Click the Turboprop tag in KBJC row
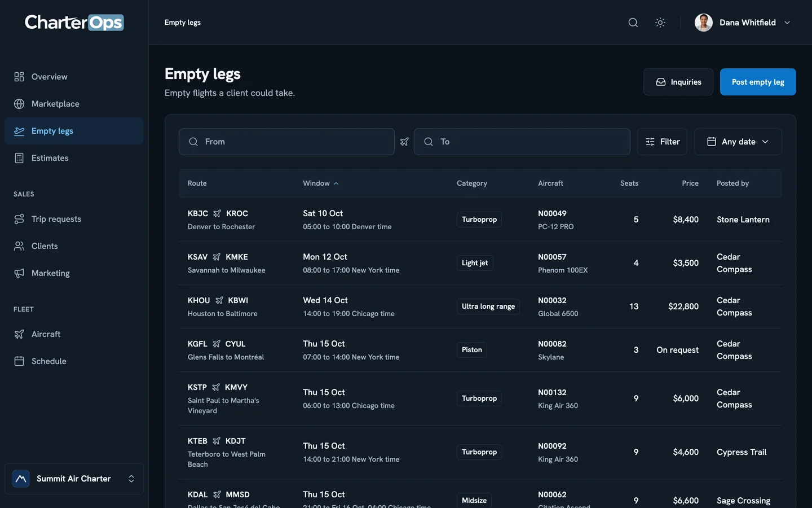This screenshot has width=812, height=508. tap(479, 220)
